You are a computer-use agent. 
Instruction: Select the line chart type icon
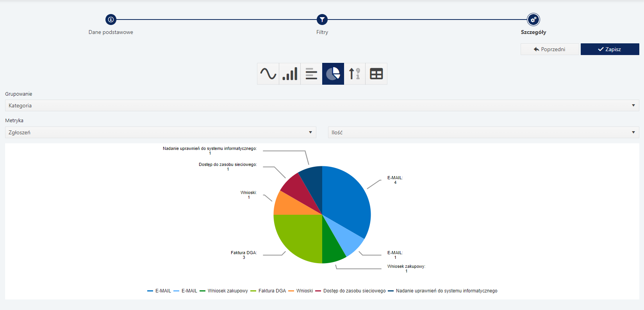point(268,74)
